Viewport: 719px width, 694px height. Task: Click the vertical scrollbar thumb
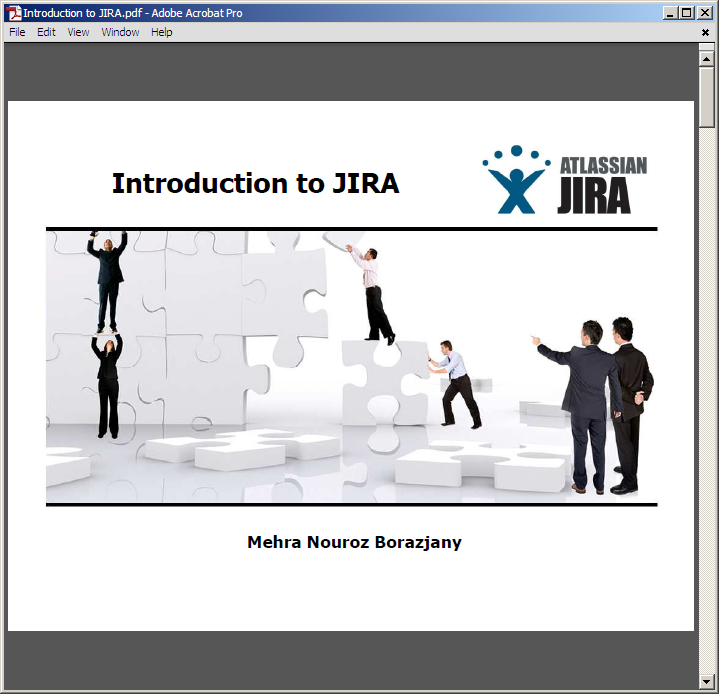pyautogui.click(x=706, y=97)
